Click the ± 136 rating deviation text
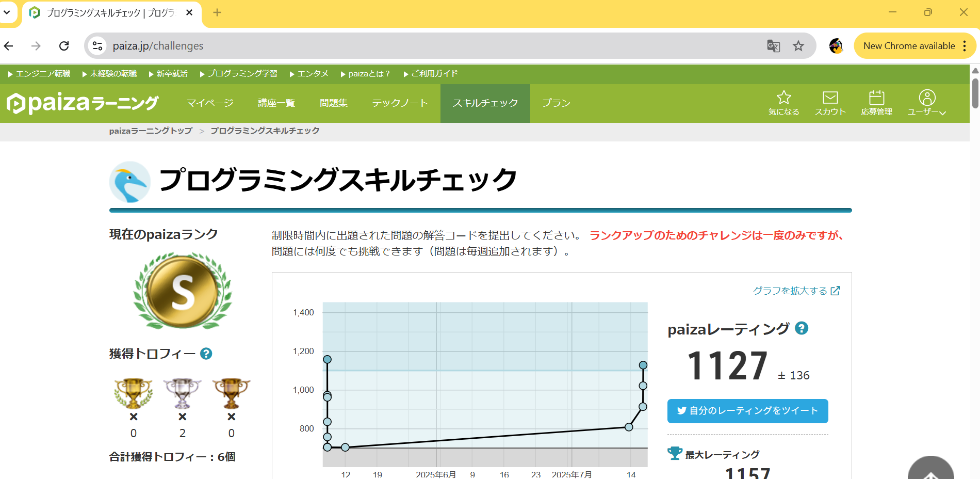The height and width of the screenshot is (479, 980). pyautogui.click(x=794, y=376)
